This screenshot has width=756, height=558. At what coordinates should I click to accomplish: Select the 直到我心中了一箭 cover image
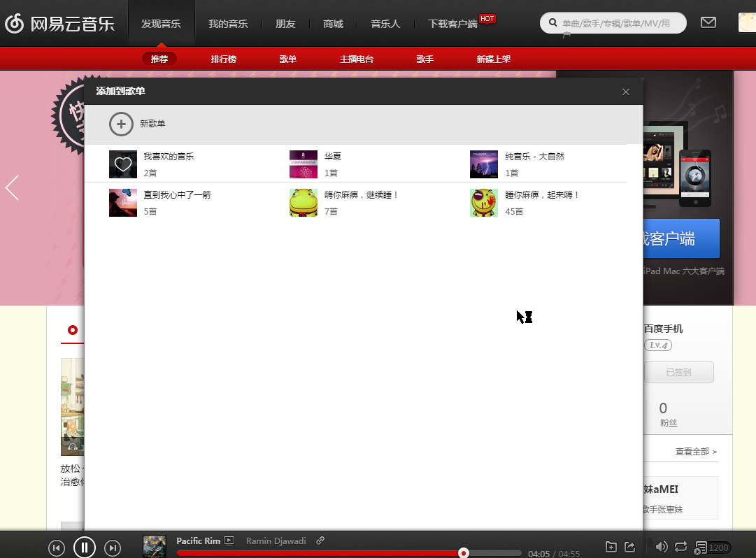coord(123,203)
